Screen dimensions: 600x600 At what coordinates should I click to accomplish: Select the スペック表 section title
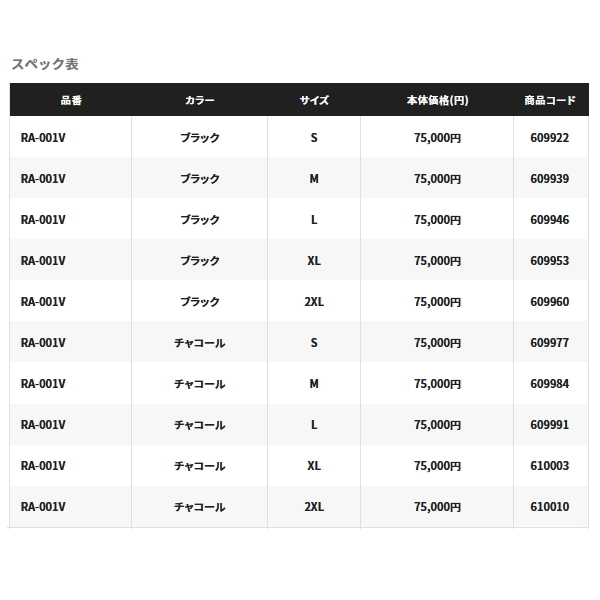tap(45, 64)
